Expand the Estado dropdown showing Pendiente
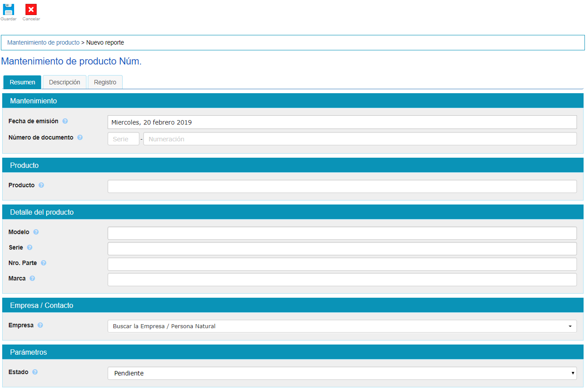This screenshot has height=390, width=588. [x=342, y=373]
